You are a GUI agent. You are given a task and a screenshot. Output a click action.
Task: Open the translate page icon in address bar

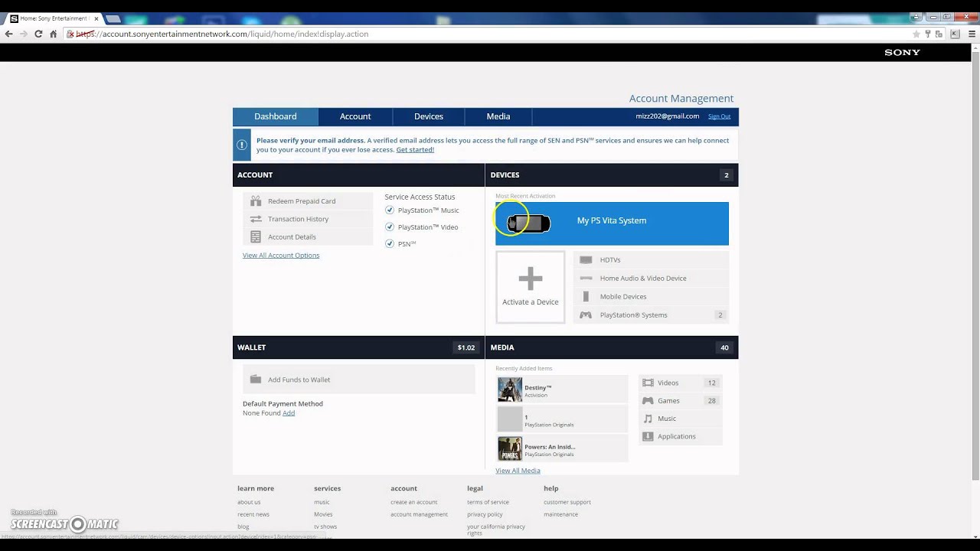939,34
